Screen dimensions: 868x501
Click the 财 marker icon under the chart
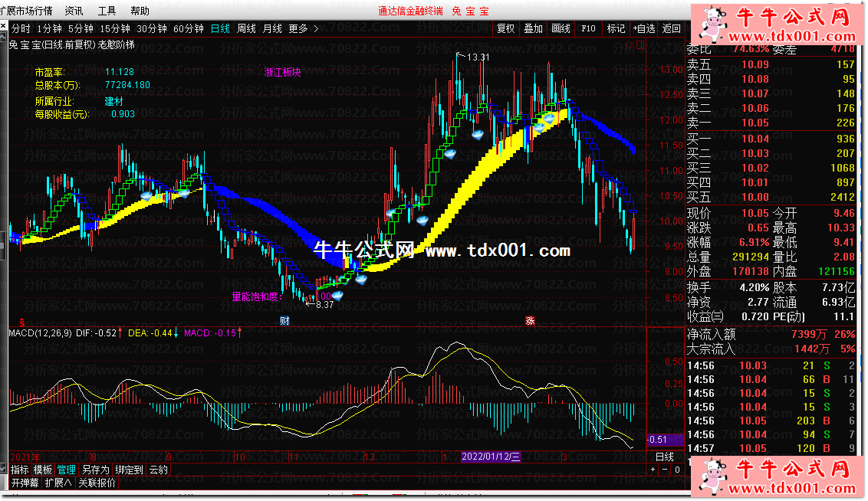(x=284, y=321)
